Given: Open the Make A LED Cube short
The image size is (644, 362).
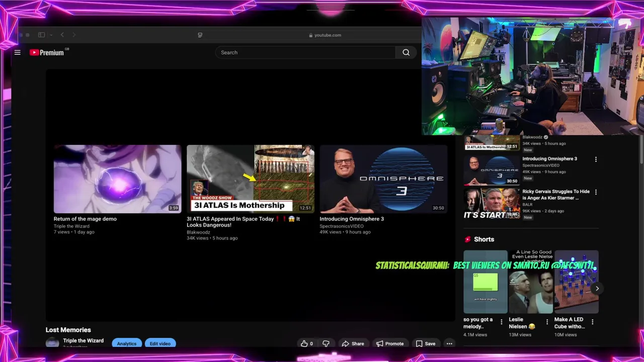Looking at the screenshot, I should [x=577, y=282].
